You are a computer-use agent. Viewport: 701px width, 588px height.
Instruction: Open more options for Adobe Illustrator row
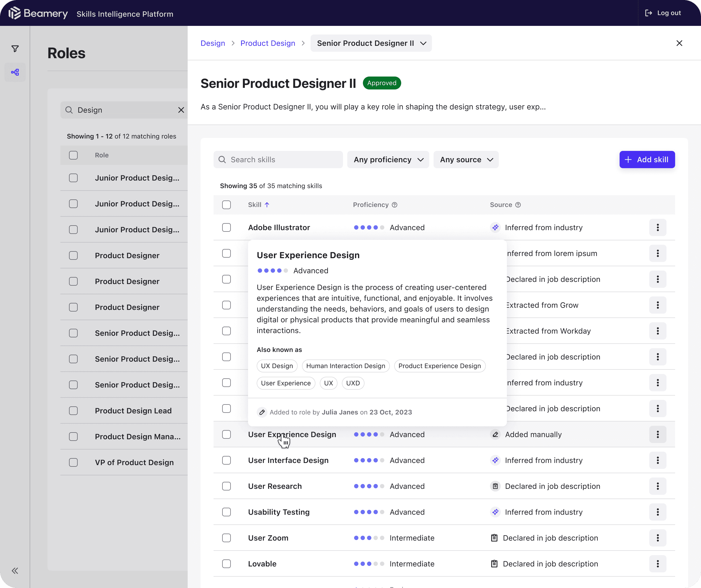tap(658, 228)
